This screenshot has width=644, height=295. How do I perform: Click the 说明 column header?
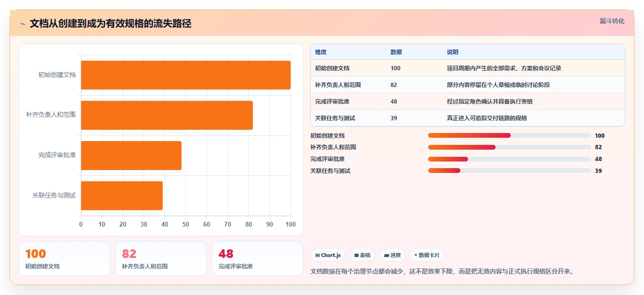pyautogui.click(x=453, y=52)
